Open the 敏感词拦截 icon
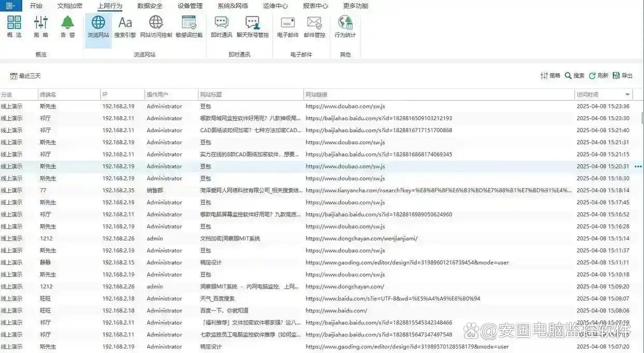 (x=189, y=26)
